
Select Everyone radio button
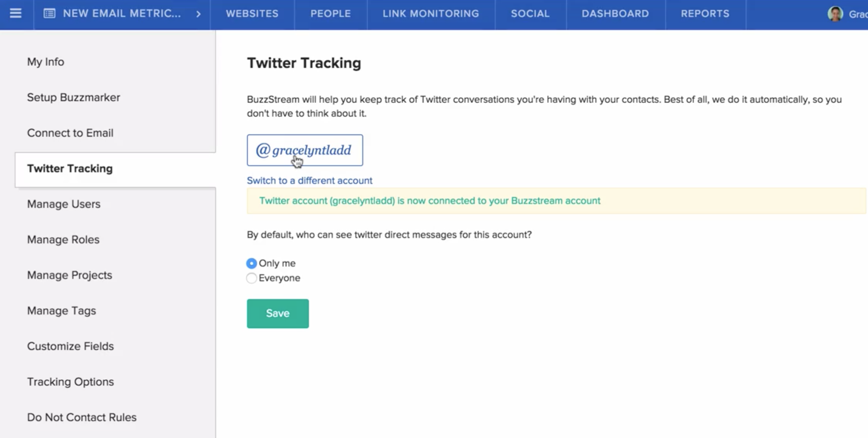pyautogui.click(x=251, y=278)
